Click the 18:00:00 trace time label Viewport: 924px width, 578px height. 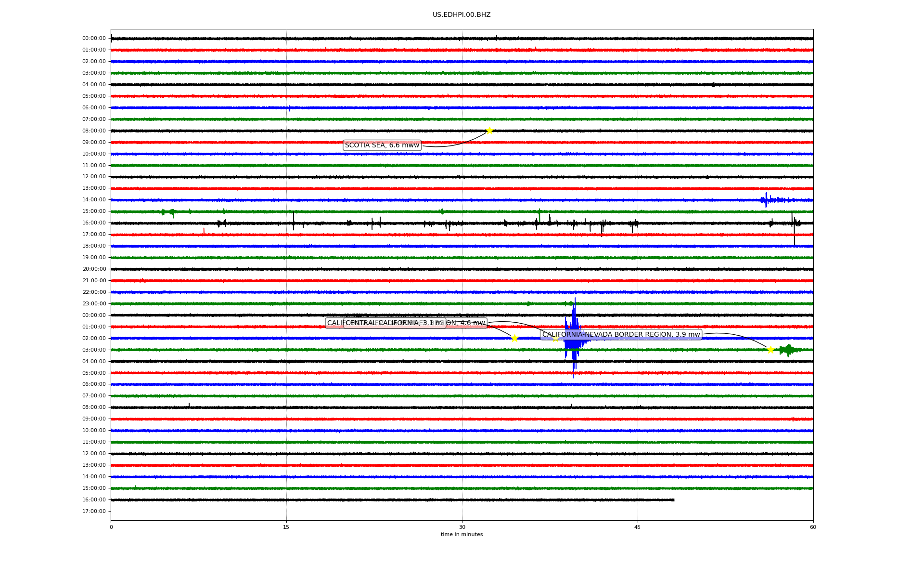[94, 246]
